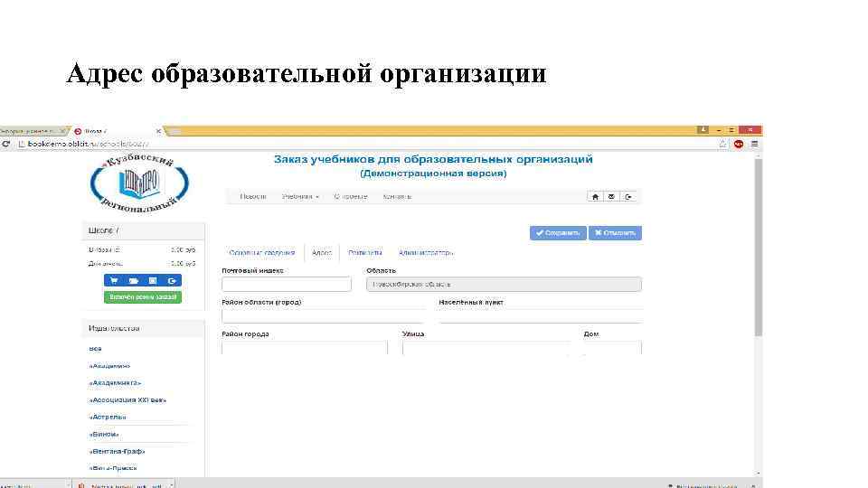Select the «Бином» publisher link
The height and width of the screenshot is (488, 868).
(x=104, y=435)
